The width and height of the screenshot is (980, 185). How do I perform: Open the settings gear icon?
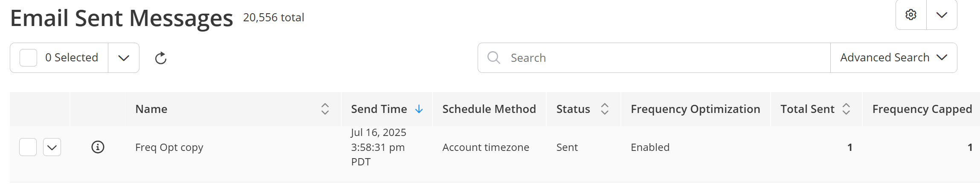pos(911,15)
